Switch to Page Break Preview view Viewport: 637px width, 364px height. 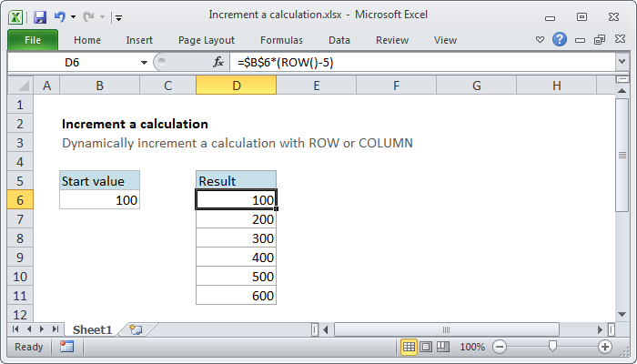coord(442,347)
